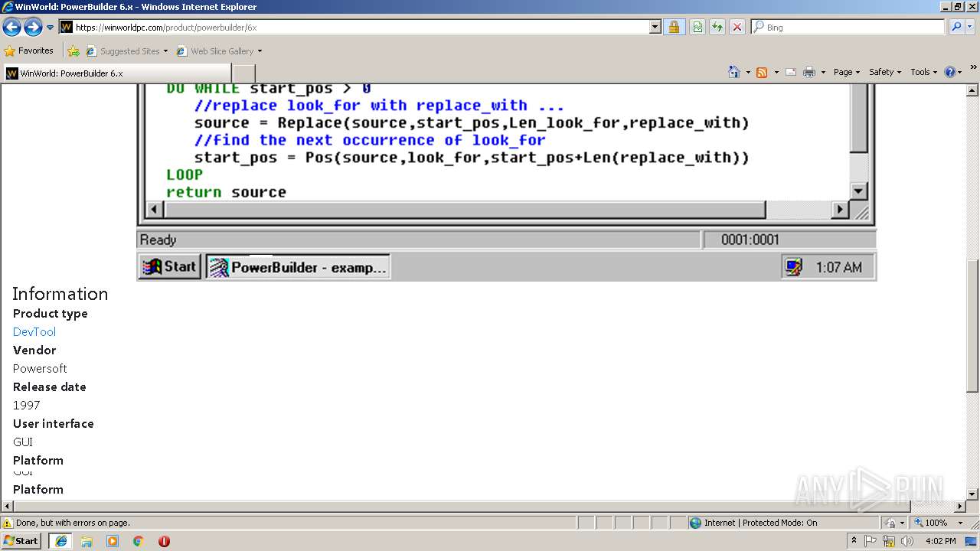Click the Internet Explorer taskbar icon
The width and height of the screenshot is (980, 551).
(x=61, y=540)
